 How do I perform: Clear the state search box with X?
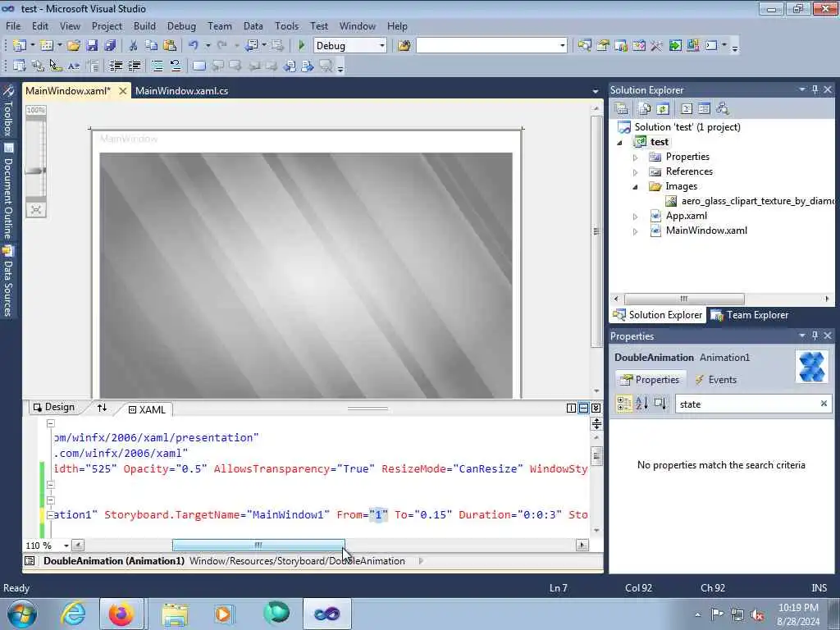(x=824, y=404)
